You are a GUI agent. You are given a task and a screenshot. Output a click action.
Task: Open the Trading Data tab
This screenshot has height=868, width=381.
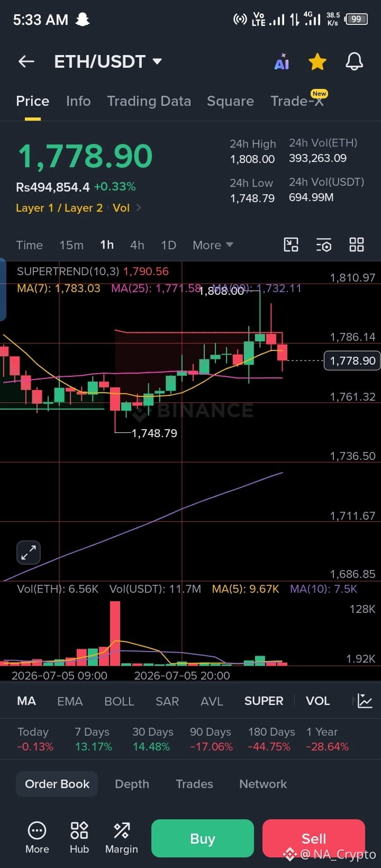149,101
